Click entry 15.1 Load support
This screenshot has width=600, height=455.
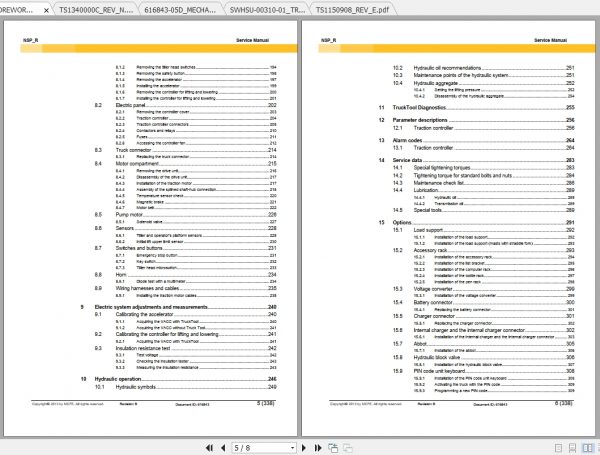(484, 230)
